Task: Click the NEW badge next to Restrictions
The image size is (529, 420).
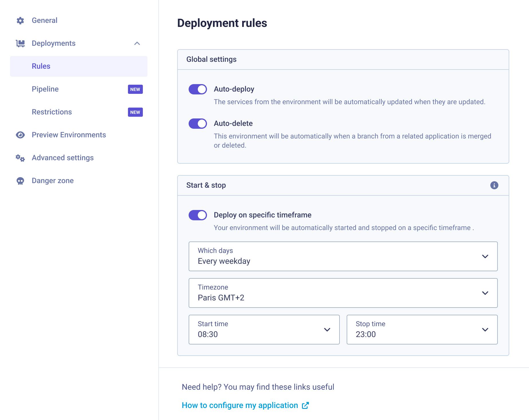Action: [135, 112]
